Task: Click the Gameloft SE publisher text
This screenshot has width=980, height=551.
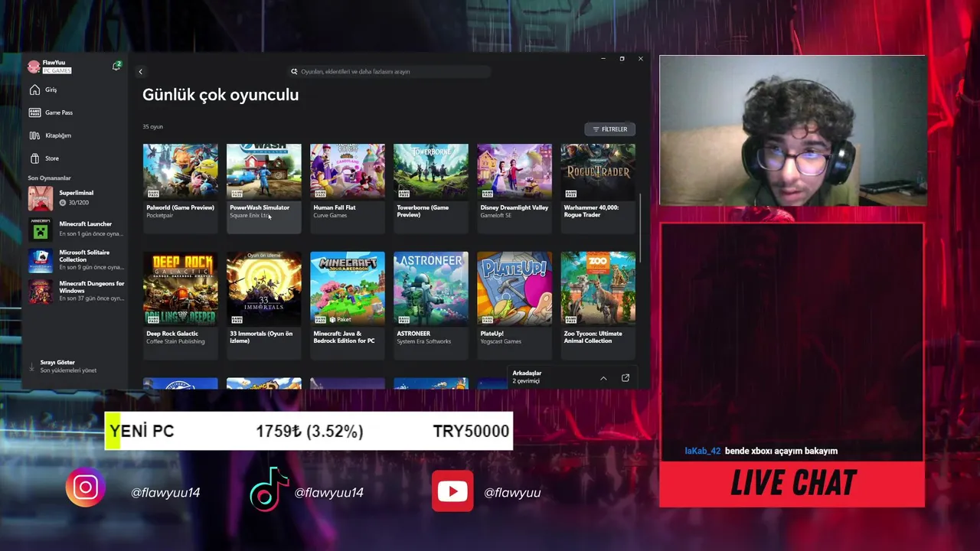Action: 495,216
